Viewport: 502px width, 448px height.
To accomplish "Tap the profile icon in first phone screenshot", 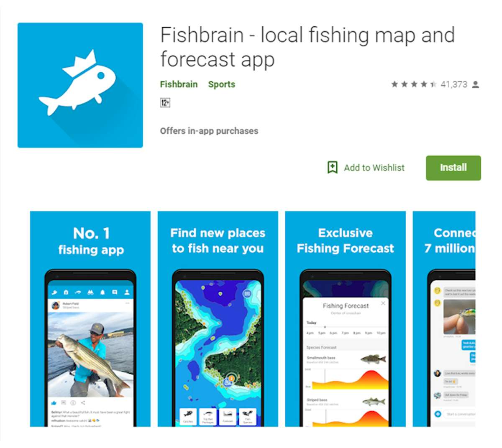I will tap(127, 293).
